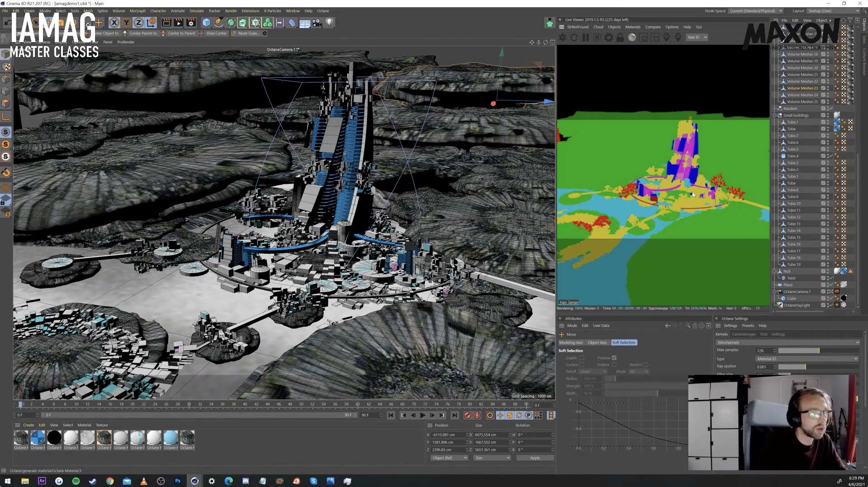Click the Apply button in the coordinates panel

coord(535,458)
